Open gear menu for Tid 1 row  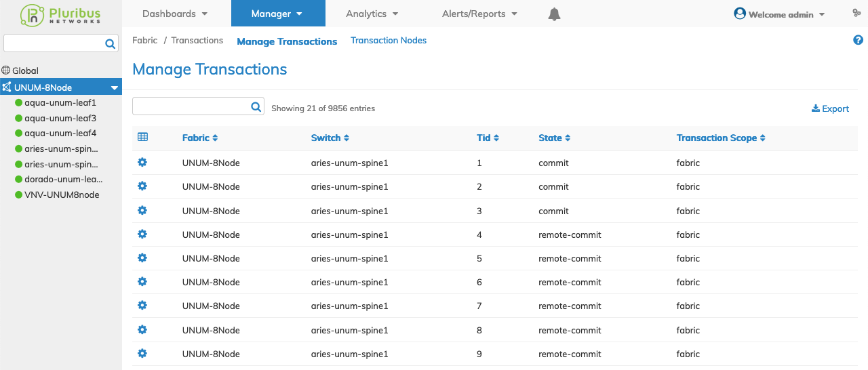click(142, 163)
